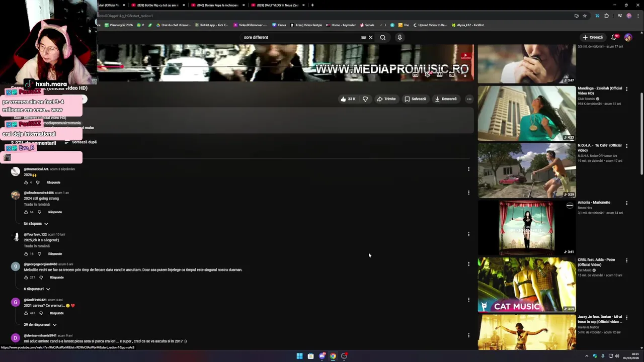
Task: Expand 'Un răspuns' under allealexandra4486 comment
Action: pos(36,224)
